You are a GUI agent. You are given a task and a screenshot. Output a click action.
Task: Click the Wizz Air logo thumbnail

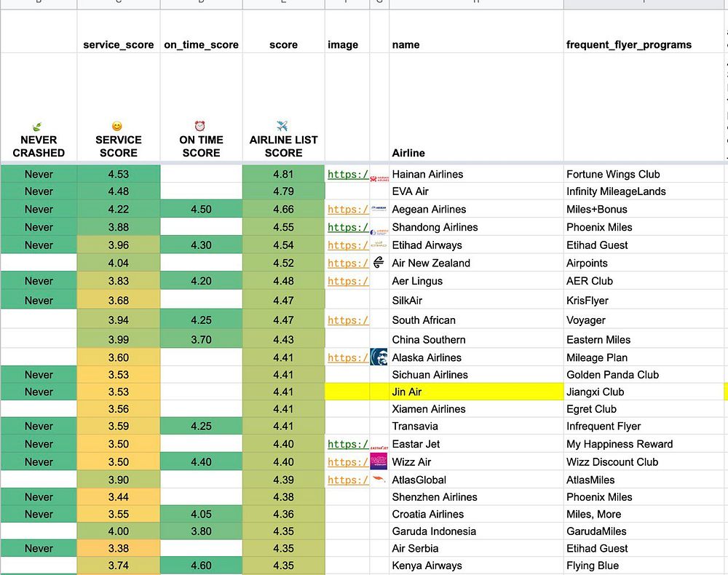[x=379, y=461]
